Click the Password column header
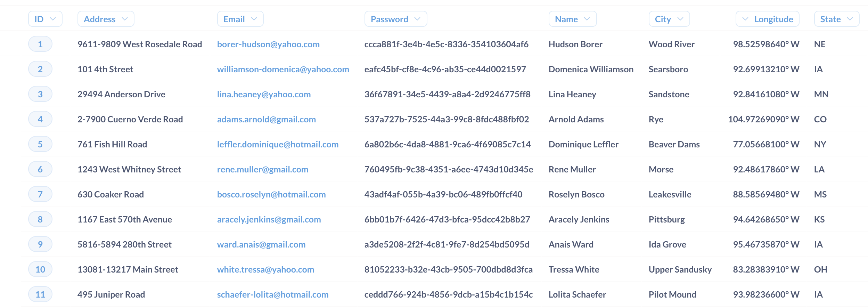The height and width of the screenshot is (308, 868). click(395, 19)
